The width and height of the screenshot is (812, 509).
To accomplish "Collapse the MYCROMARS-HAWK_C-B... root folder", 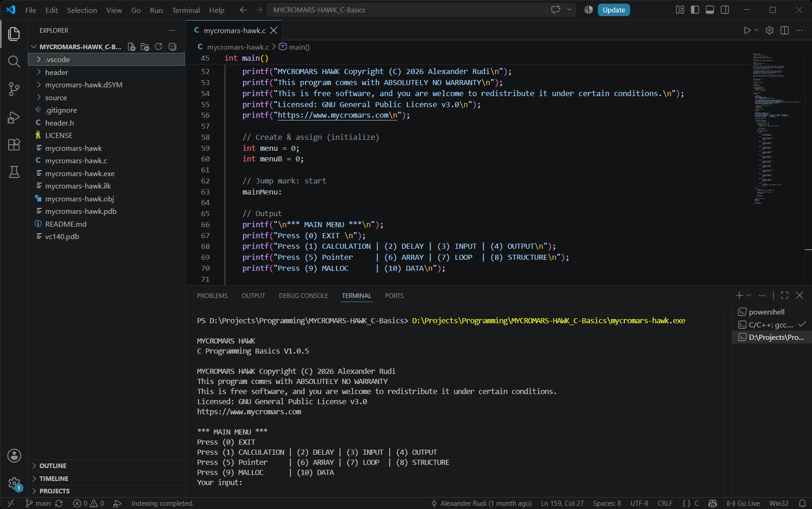I will (76, 46).
